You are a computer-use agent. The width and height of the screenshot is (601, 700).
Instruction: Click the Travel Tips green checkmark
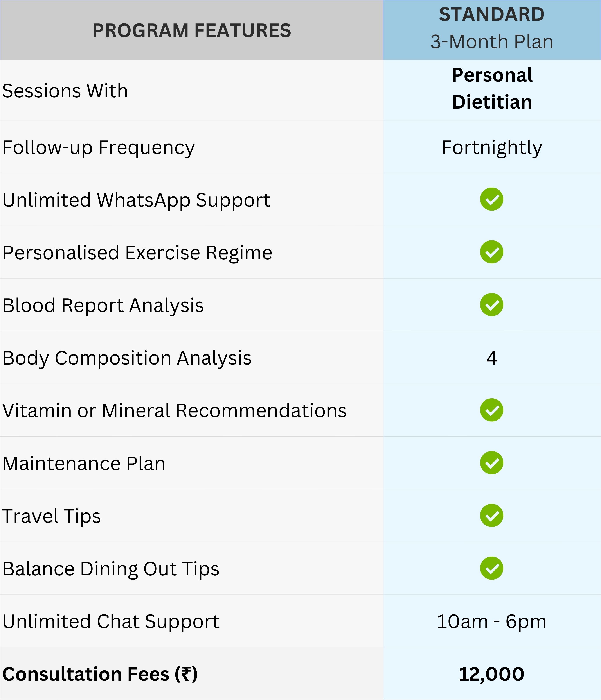point(491,516)
